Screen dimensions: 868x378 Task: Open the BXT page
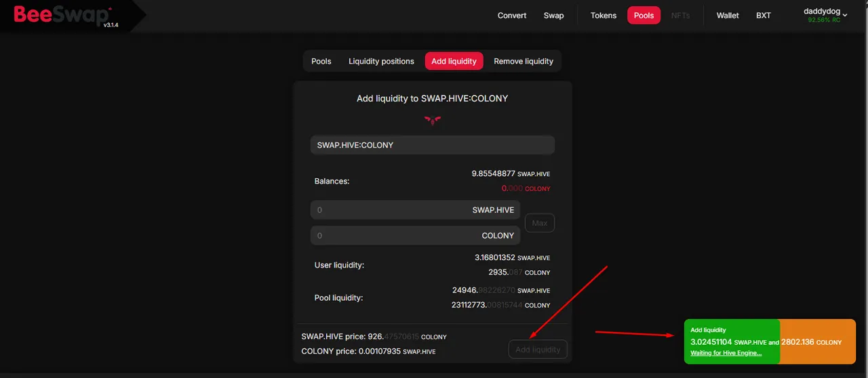pos(764,16)
